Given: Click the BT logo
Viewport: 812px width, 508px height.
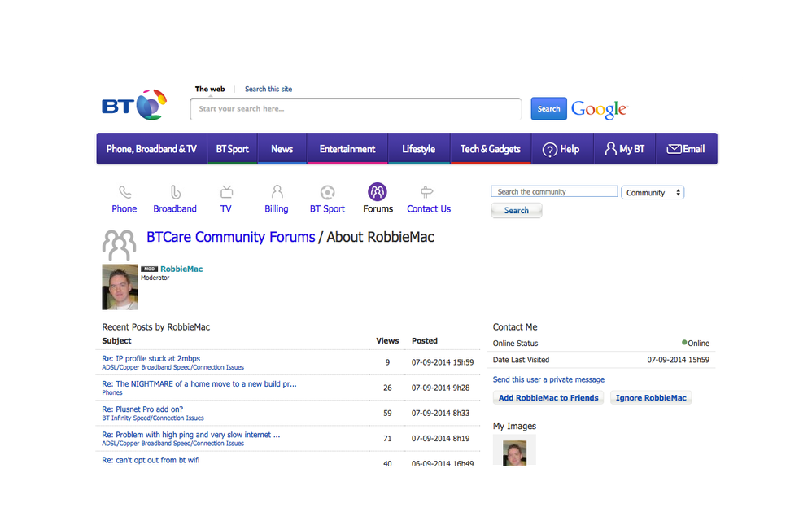Looking at the screenshot, I should 134,105.
